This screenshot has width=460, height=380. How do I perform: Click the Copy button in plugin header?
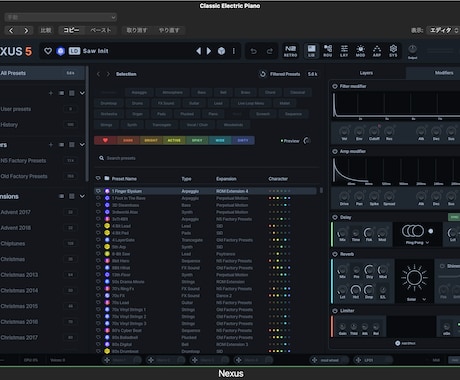71,30
